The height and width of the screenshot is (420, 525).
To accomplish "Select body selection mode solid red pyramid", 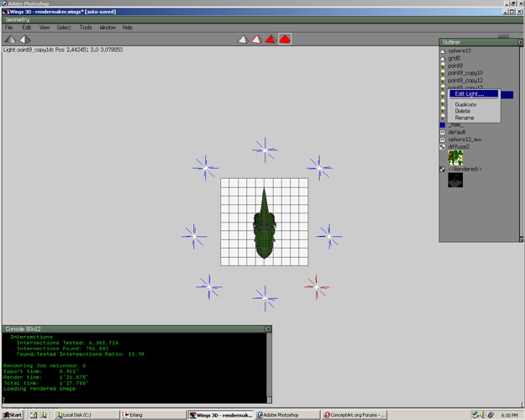I will pyautogui.click(x=285, y=39).
